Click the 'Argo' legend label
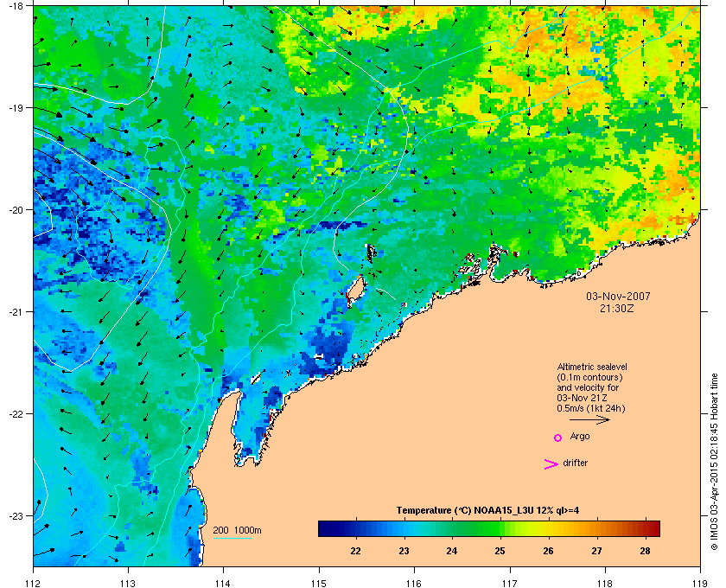The width and height of the screenshot is (726, 588). [x=580, y=437]
